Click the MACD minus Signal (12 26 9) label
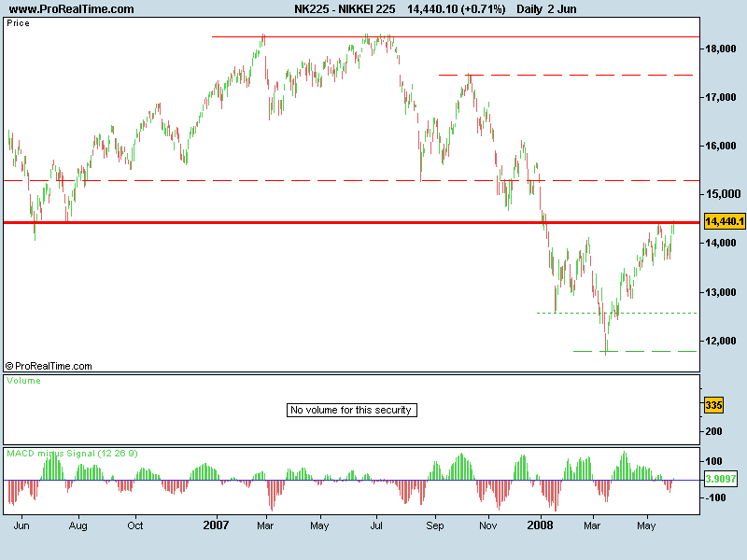The image size is (747, 560). coord(72,454)
